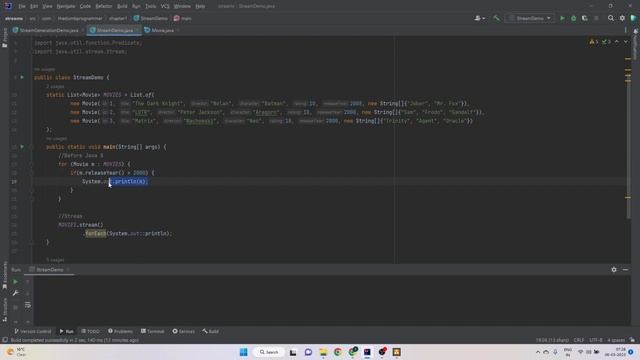Open the user account icon dropdown
The height and width of the screenshot is (360, 640).
(x=480, y=18)
